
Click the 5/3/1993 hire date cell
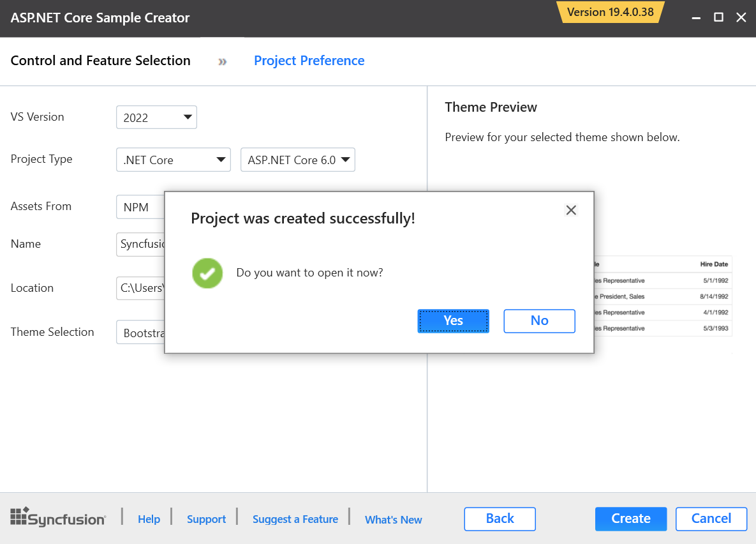coord(716,328)
